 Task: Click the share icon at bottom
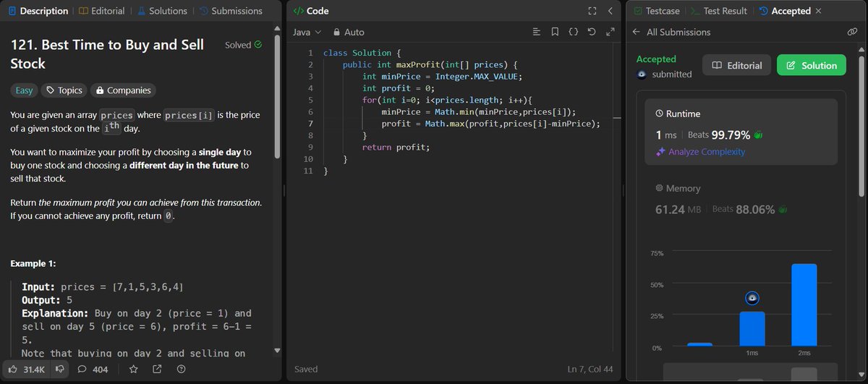(157, 370)
